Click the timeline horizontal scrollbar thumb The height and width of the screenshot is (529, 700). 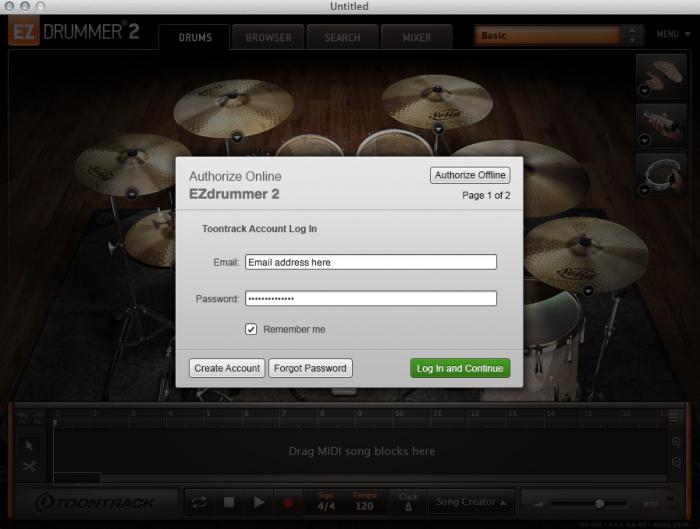(x=77, y=478)
